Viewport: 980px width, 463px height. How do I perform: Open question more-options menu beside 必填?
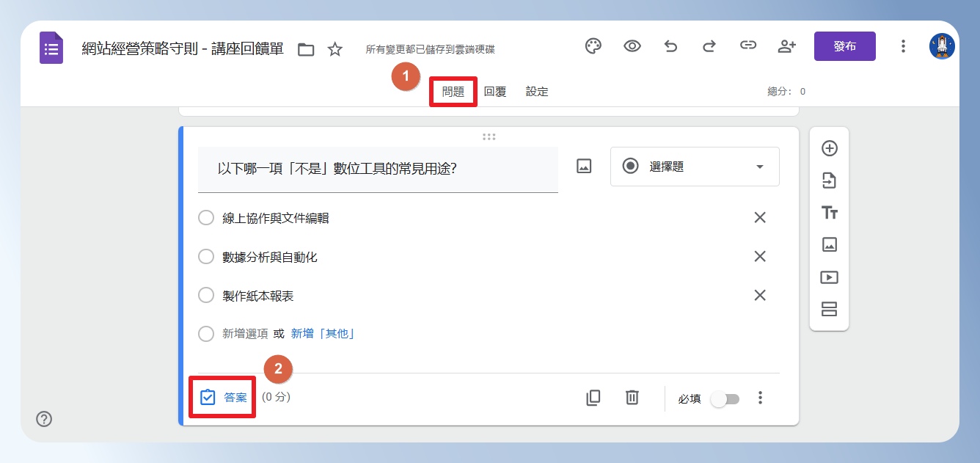coord(761,398)
